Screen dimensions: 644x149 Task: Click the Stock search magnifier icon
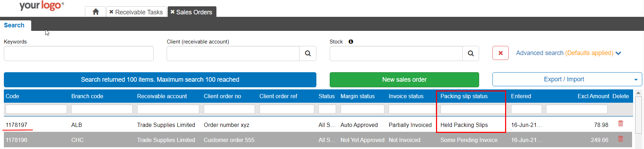click(x=471, y=53)
